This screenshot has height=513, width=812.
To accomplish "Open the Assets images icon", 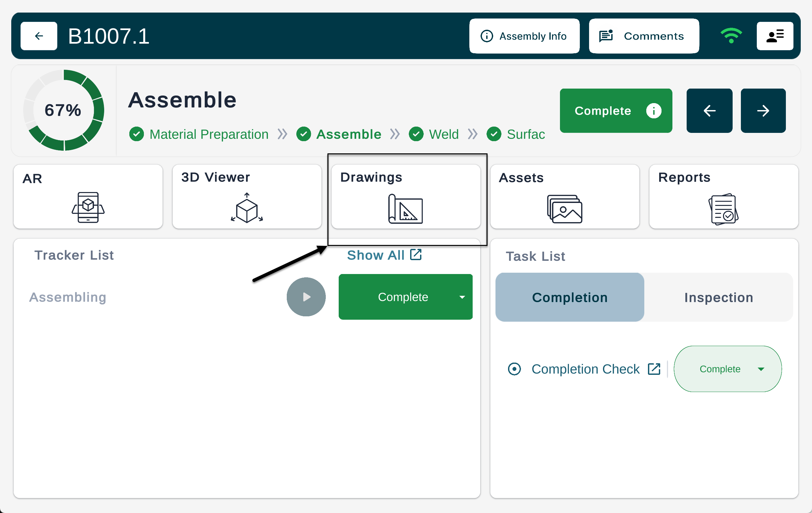I will click(565, 209).
